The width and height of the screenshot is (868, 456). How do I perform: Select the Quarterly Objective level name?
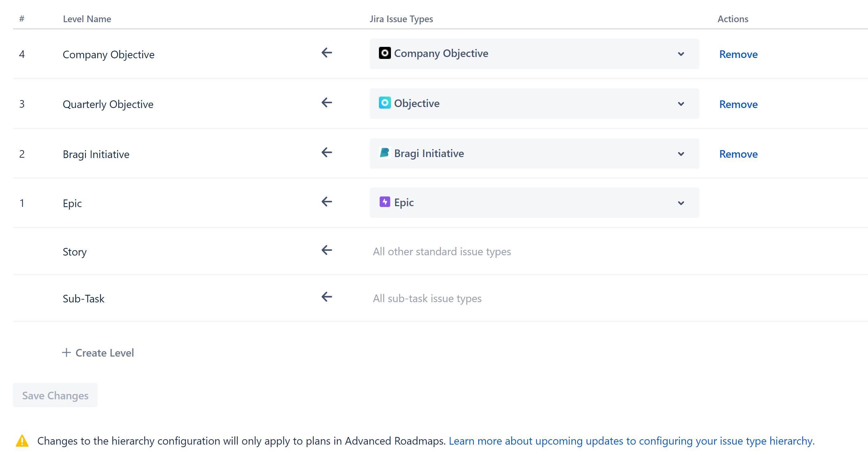[108, 104]
